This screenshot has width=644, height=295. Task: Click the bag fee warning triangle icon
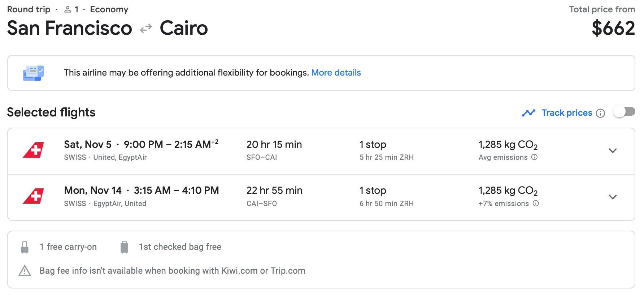click(x=25, y=271)
